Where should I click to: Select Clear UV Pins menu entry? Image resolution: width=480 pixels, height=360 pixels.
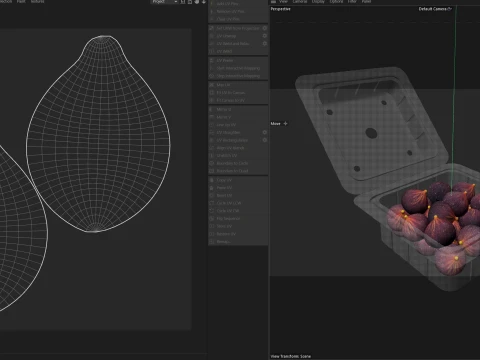point(238,19)
